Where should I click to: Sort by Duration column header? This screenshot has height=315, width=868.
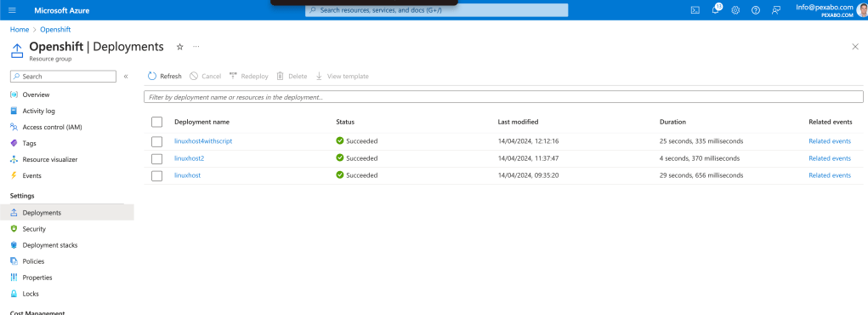[x=672, y=122]
